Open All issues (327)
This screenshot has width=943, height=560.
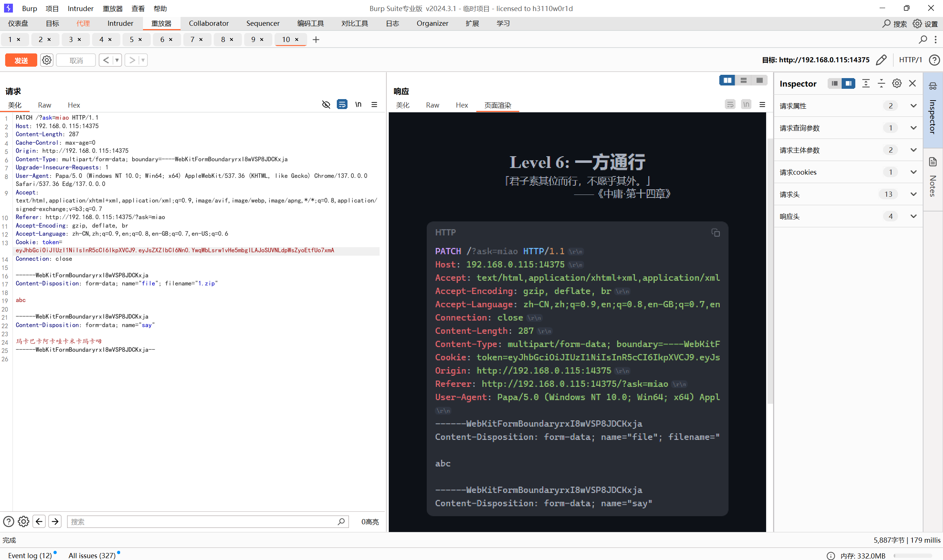click(x=92, y=555)
